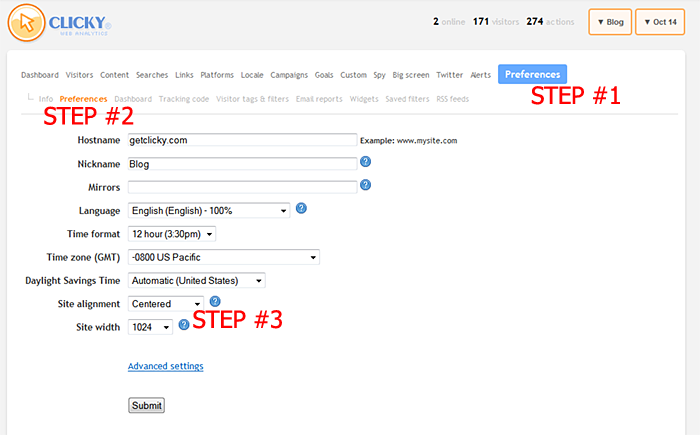The width and height of the screenshot is (700, 435).
Task: Open the Time format dropdown
Action: pos(172,234)
